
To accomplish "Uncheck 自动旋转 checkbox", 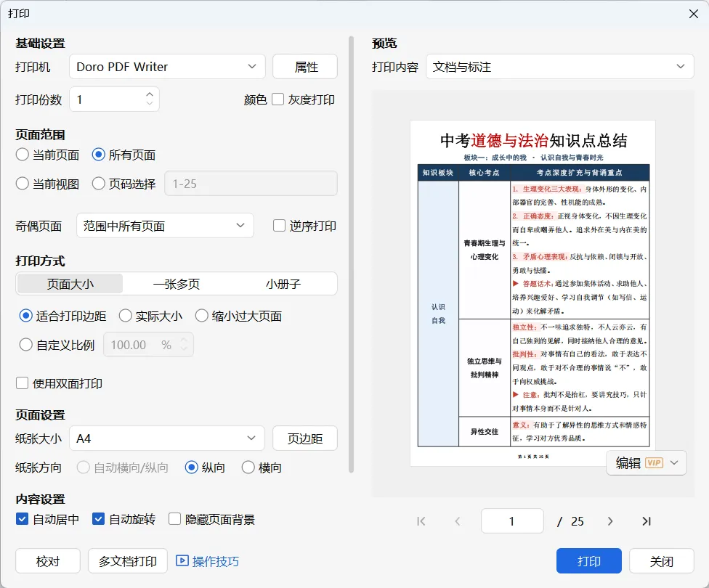I will coord(98,519).
